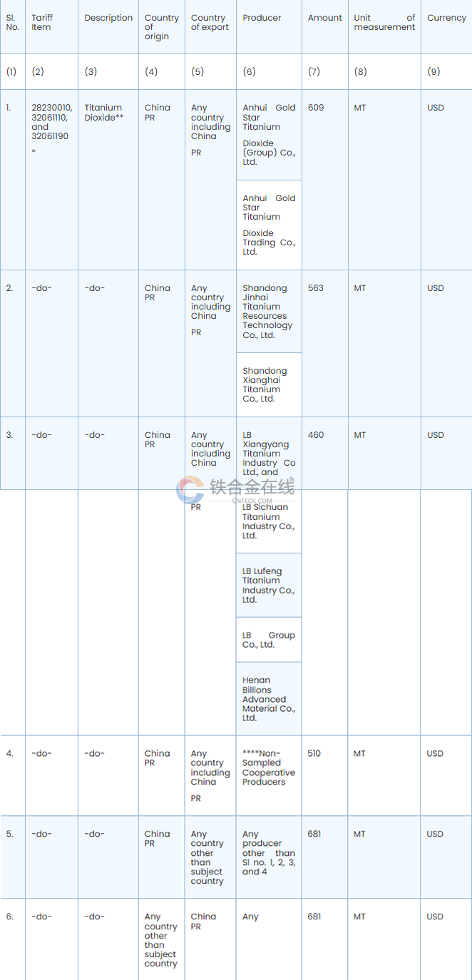Screen dimensions: 472x980
Task: Click 'USD' currency in row 6
Action: coord(436,917)
